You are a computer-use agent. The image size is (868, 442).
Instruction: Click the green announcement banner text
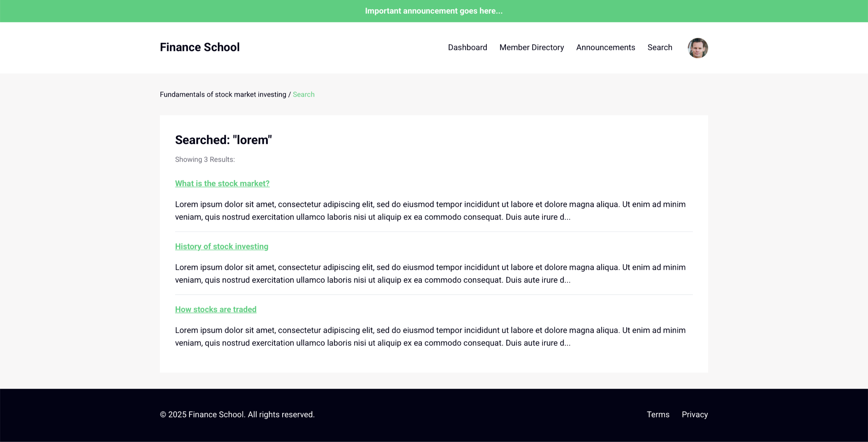(434, 11)
